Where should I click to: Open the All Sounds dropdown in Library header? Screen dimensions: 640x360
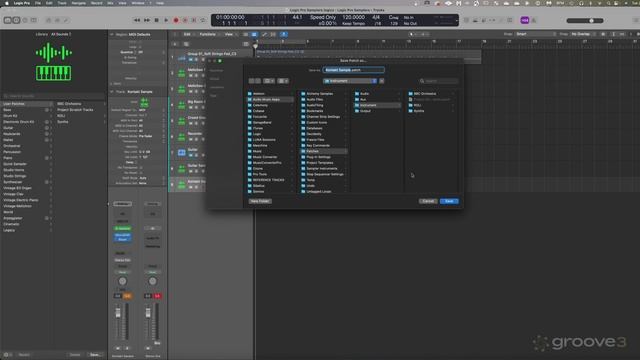pyautogui.click(x=61, y=34)
